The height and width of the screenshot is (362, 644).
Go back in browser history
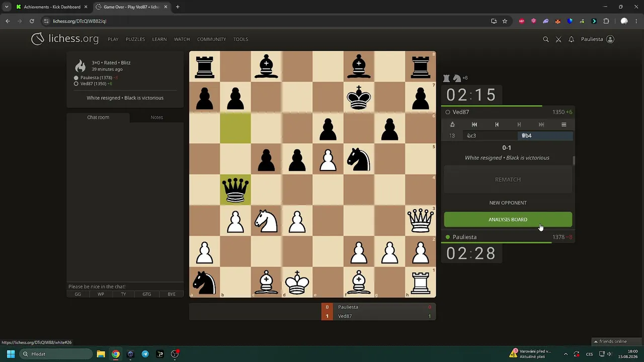8,21
